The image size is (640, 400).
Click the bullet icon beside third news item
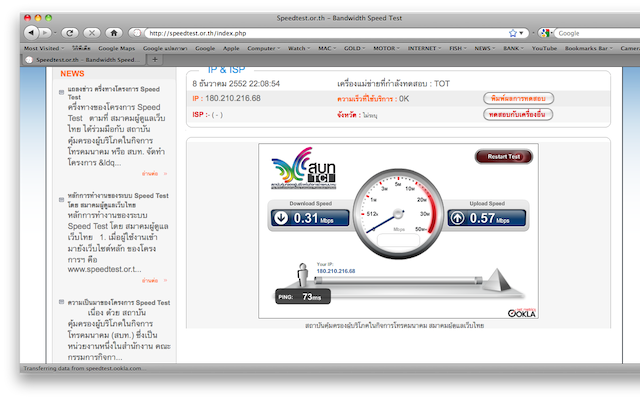point(61,302)
